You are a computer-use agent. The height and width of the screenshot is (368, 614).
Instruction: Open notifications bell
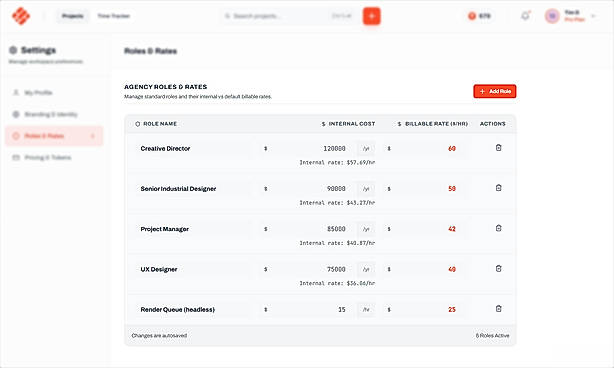(525, 16)
